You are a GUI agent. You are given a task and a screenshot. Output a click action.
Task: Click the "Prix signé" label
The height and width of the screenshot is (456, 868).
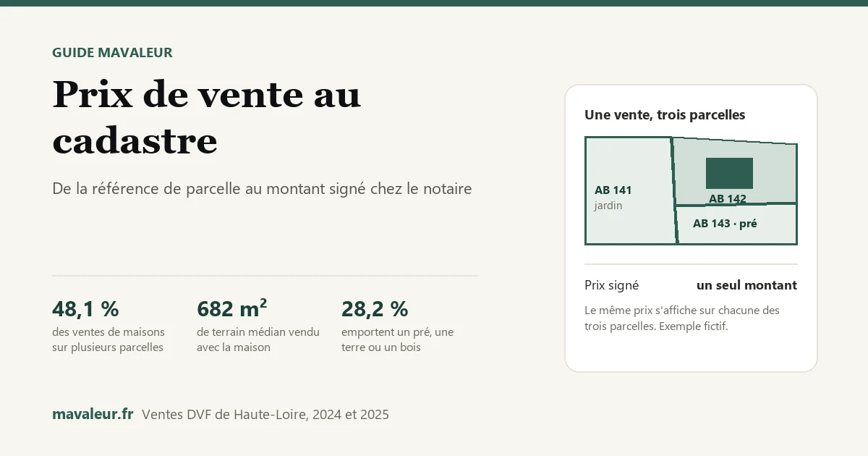(612, 285)
